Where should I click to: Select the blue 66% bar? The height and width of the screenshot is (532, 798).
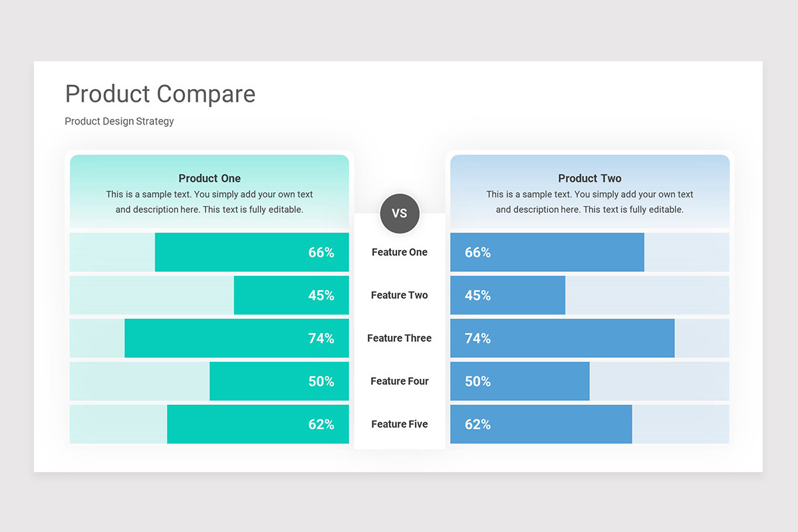(547, 252)
